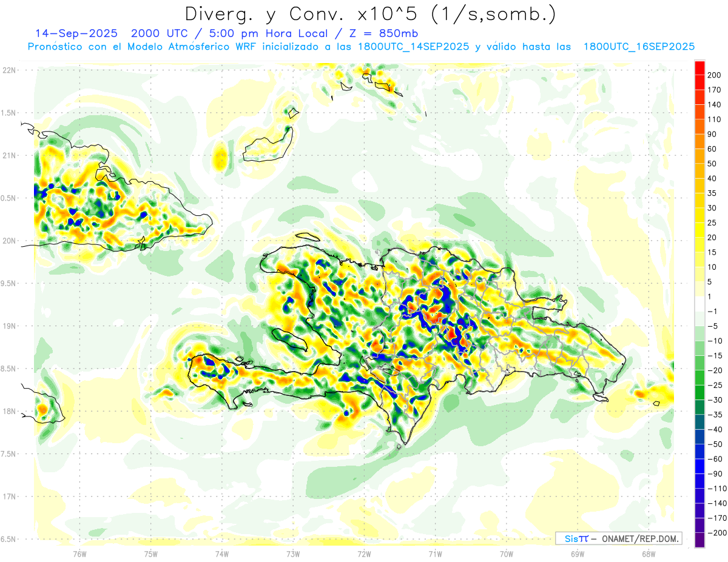This screenshot has height=562, width=728.
Task: Click the '0.5N' latitude label
Action: [9, 198]
